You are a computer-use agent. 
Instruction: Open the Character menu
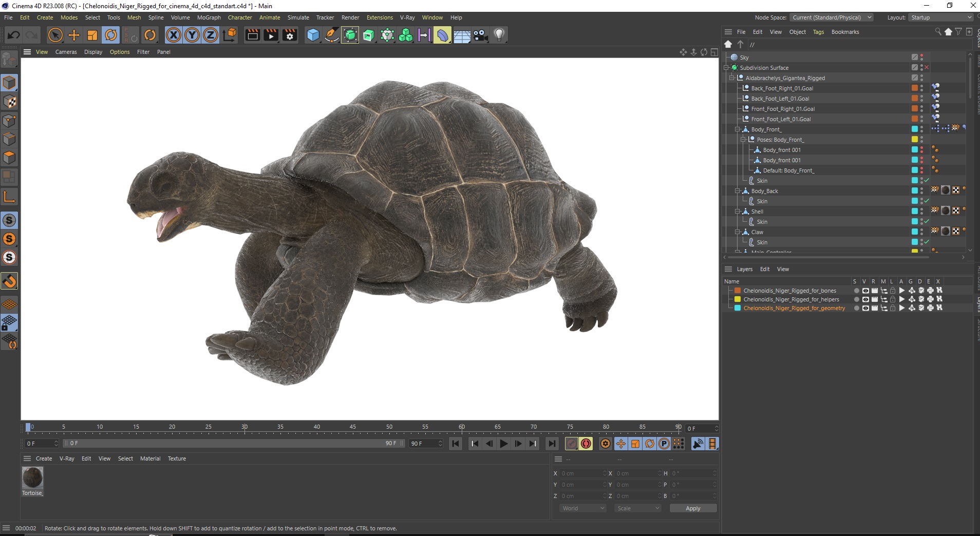[240, 17]
